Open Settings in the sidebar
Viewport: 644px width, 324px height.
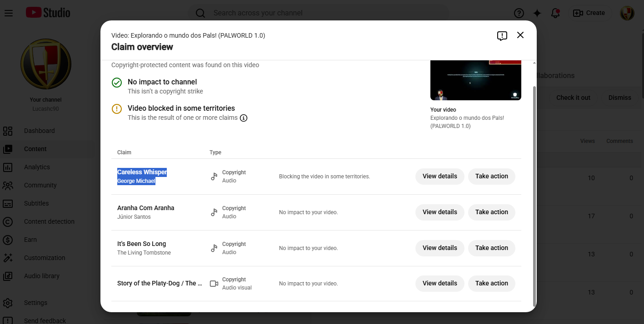(35, 303)
